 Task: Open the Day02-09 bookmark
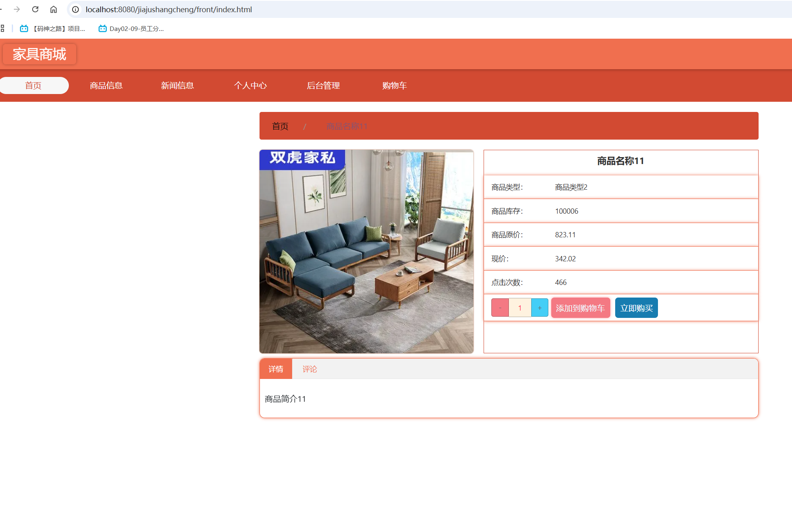[131, 28]
